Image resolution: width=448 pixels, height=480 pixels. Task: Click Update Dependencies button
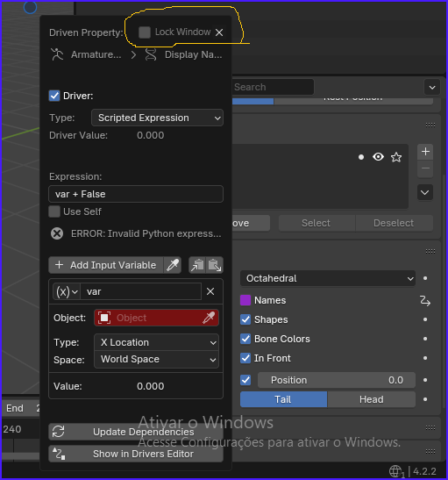click(x=136, y=432)
